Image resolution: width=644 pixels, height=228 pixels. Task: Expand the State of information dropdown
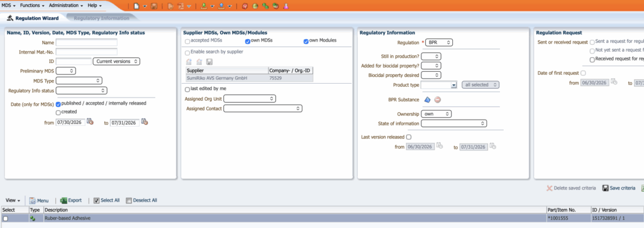(454, 123)
